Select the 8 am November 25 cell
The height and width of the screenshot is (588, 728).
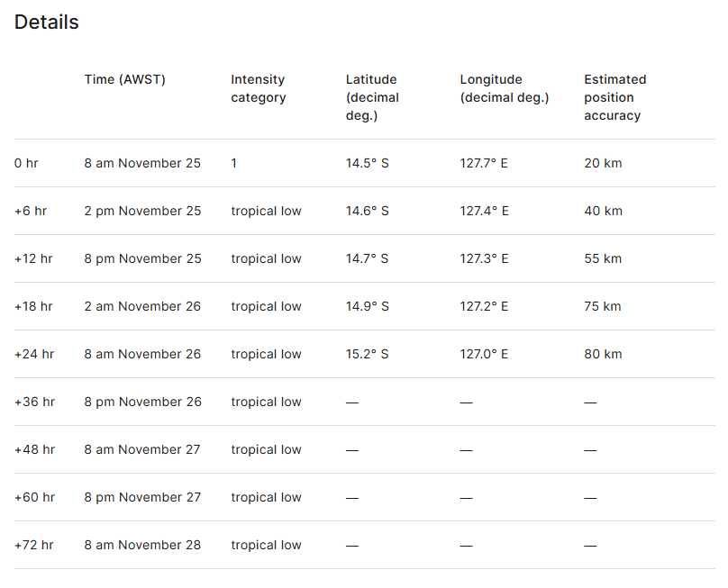click(142, 163)
